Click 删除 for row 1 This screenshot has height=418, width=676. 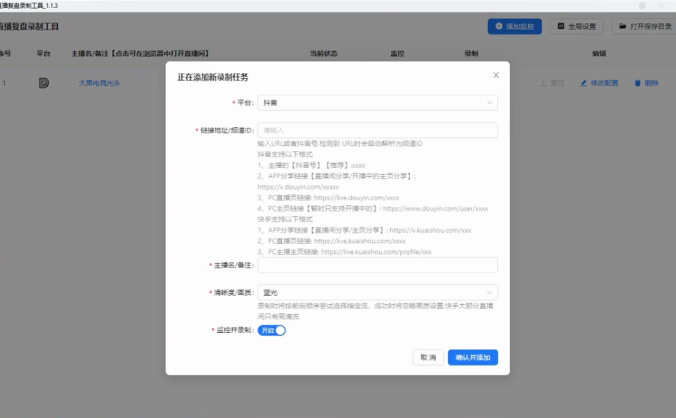pyautogui.click(x=646, y=83)
